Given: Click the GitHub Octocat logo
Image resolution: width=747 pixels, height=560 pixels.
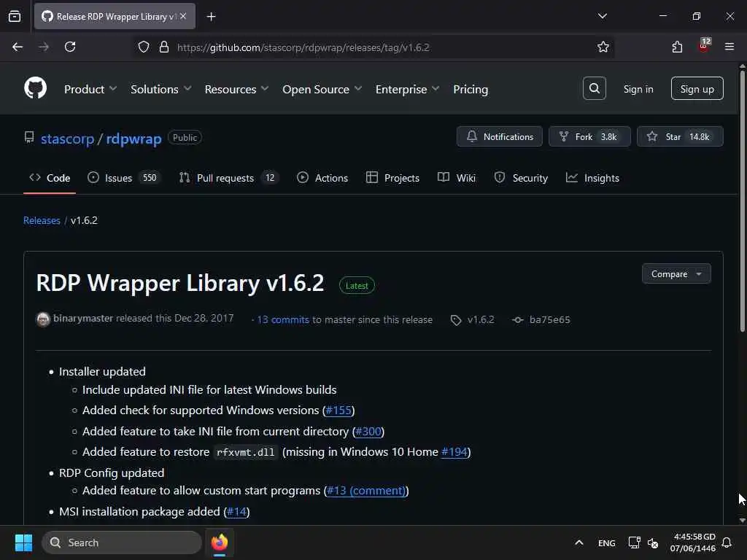Looking at the screenshot, I should coord(35,88).
